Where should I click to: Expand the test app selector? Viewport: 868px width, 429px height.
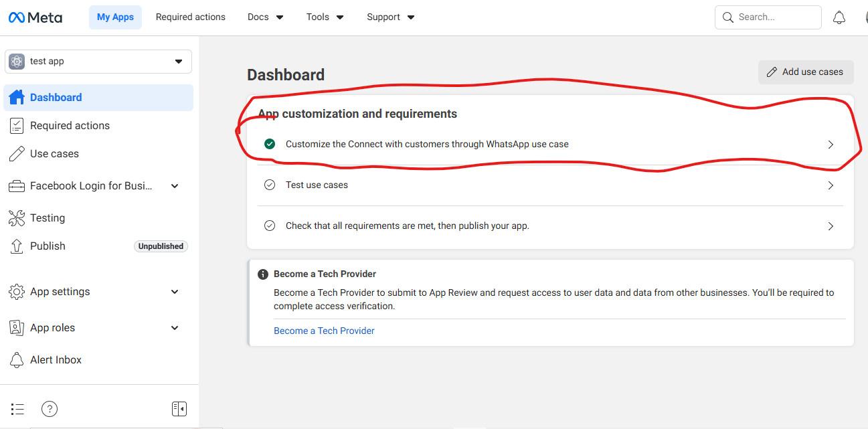click(x=179, y=61)
